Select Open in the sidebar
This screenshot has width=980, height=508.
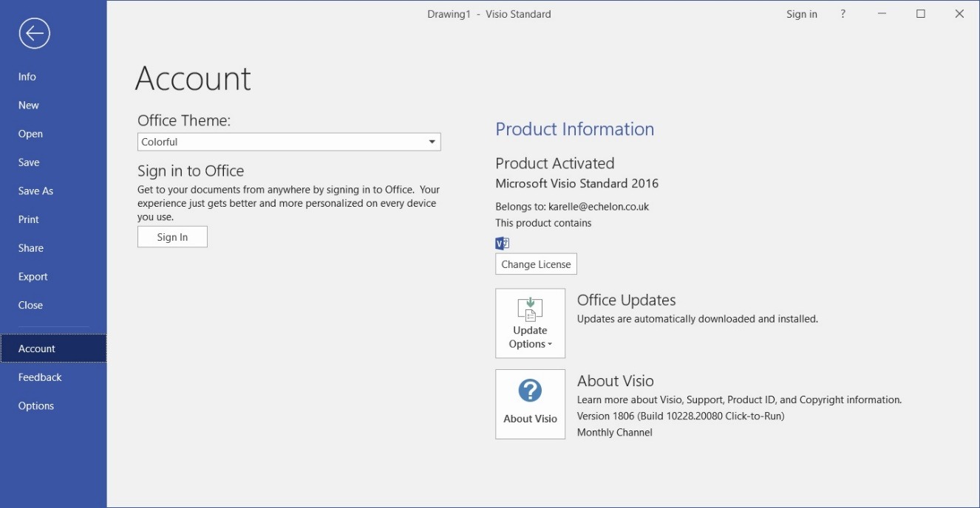tap(53, 134)
